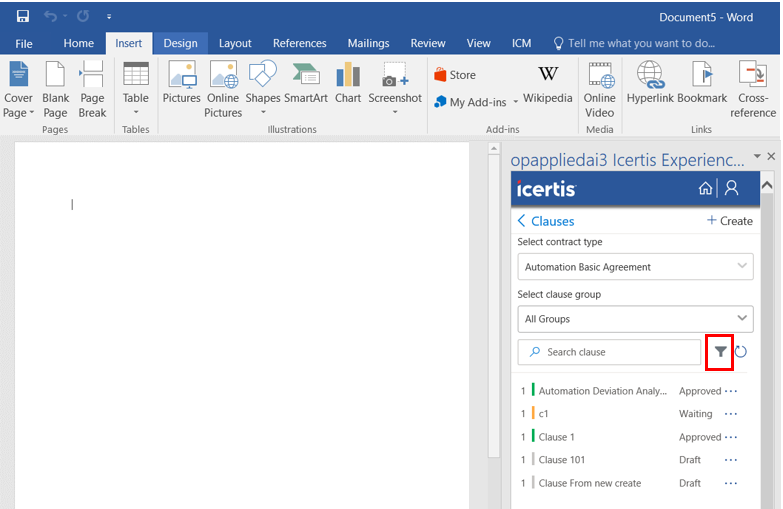Expand the Table dropdown in ribbon
Image resolution: width=783 pixels, height=509 pixels.
(136, 111)
